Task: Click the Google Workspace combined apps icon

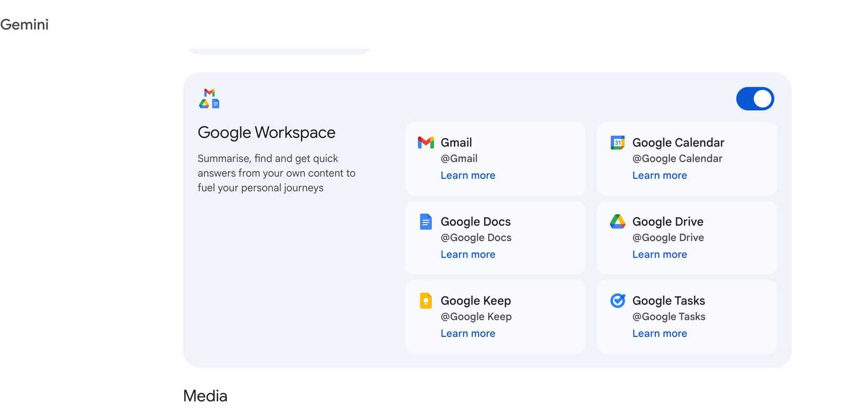Action: point(209,98)
